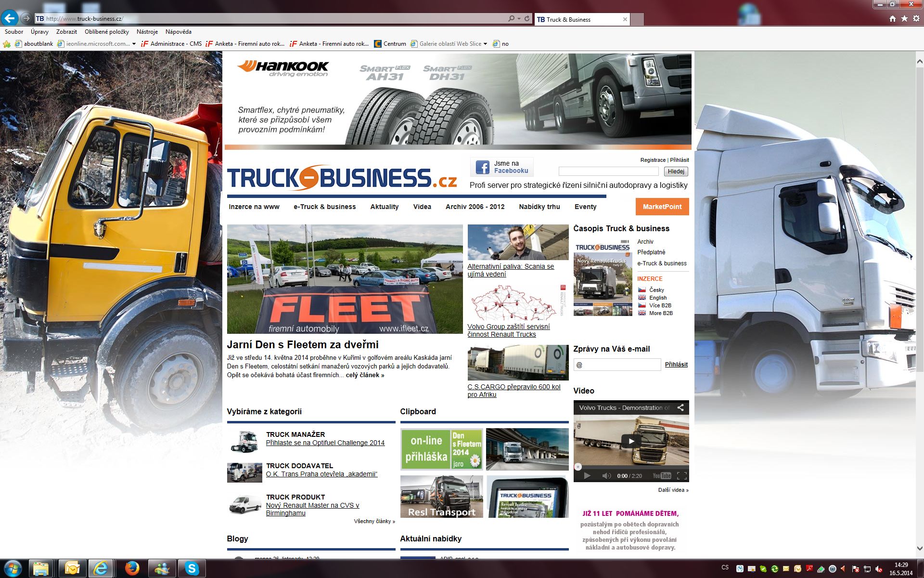The height and width of the screenshot is (578, 924).
Task: Click Czech flag next to Česky
Action: click(642, 290)
